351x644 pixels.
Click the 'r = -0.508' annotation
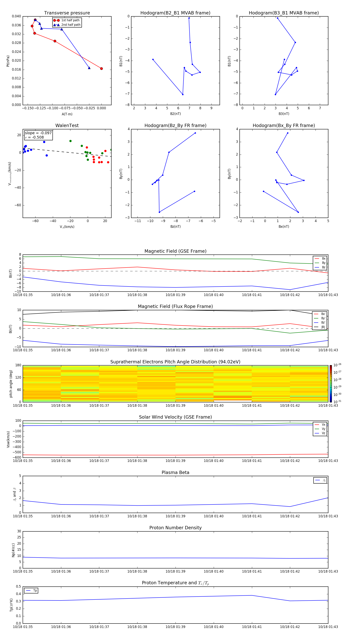[x=35, y=137]
